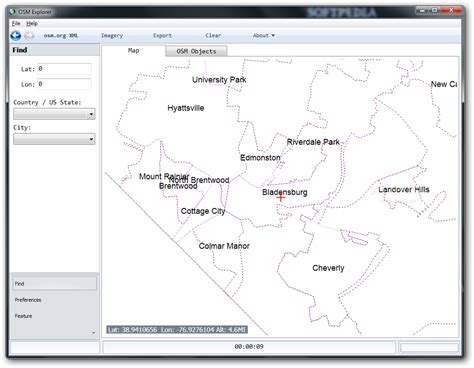474x368 pixels.
Task: Click the Export toolbar button
Action: coord(162,35)
